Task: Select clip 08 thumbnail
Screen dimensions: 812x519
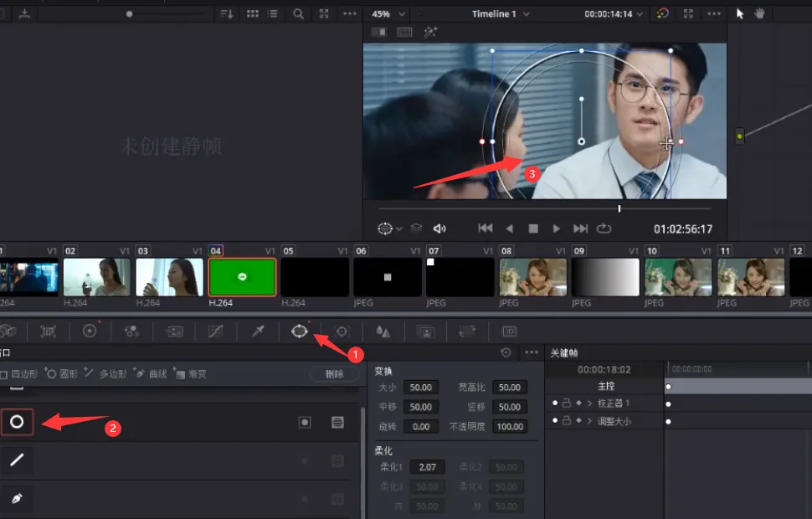Action: pos(533,278)
